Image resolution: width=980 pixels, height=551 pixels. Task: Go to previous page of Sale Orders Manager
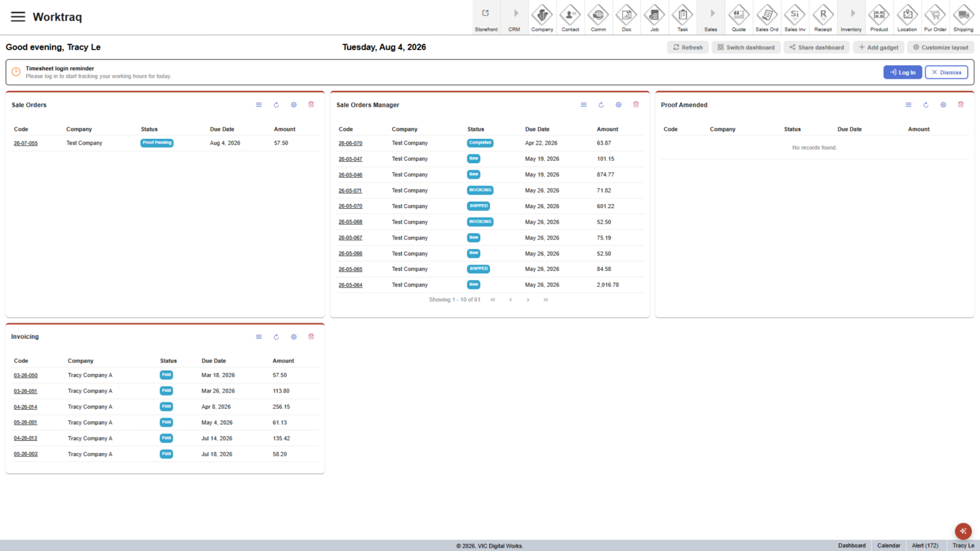click(x=510, y=300)
